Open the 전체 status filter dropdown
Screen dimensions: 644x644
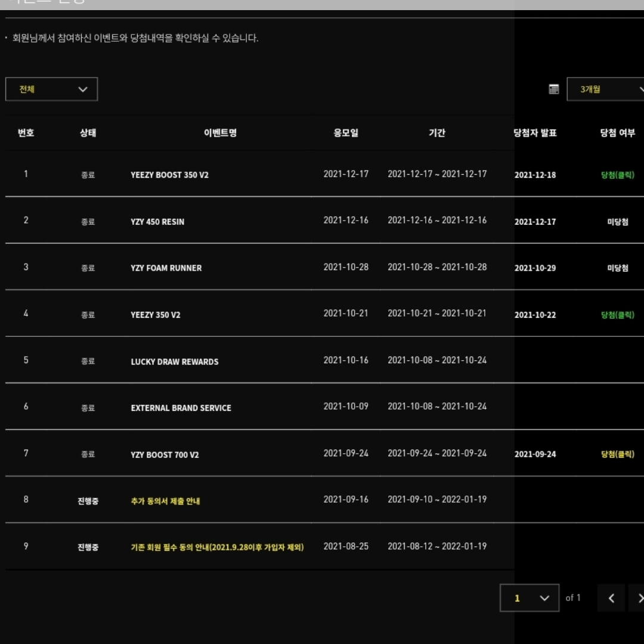pyautogui.click(x=51, y=89)
